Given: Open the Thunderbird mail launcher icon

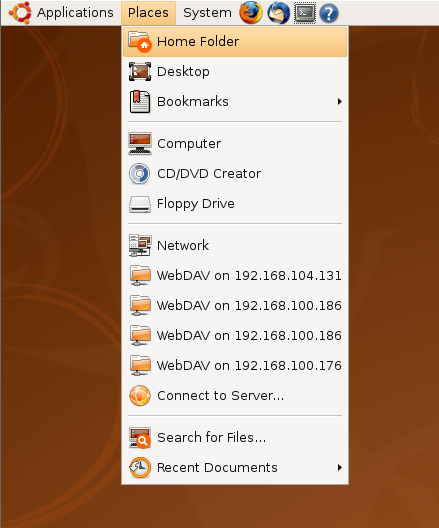Looking at the screenshot, I should pyautogui.click(x=278, y=13).
